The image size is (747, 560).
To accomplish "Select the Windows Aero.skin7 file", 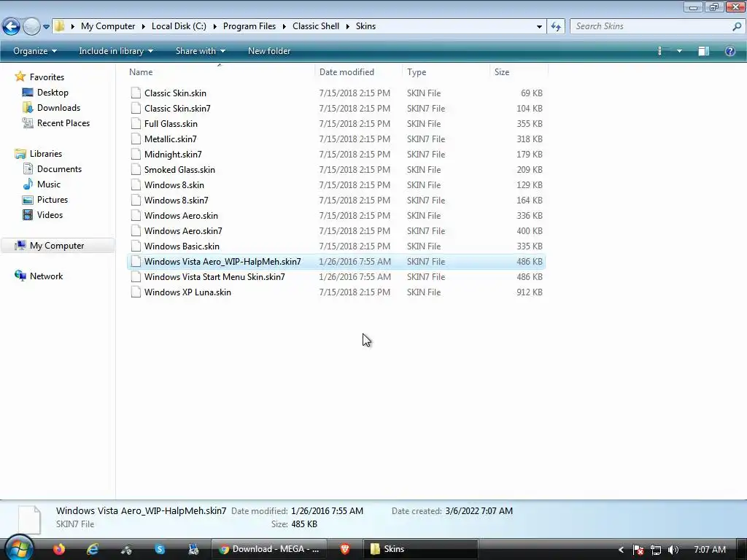I will click(336, 230).
